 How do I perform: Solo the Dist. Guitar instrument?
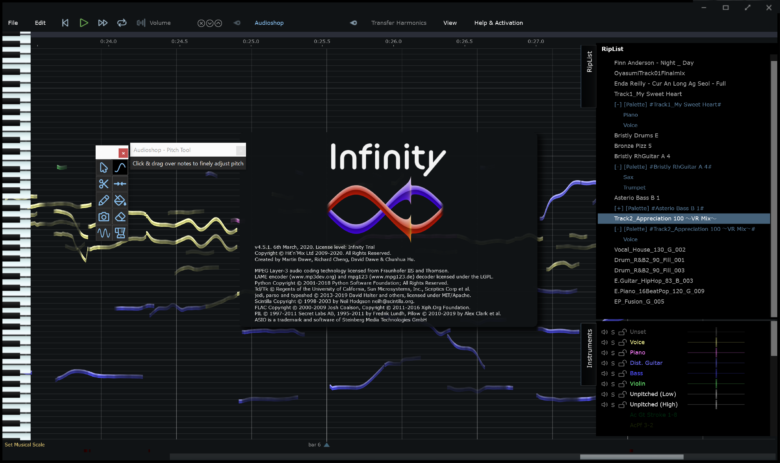[613, 363]
